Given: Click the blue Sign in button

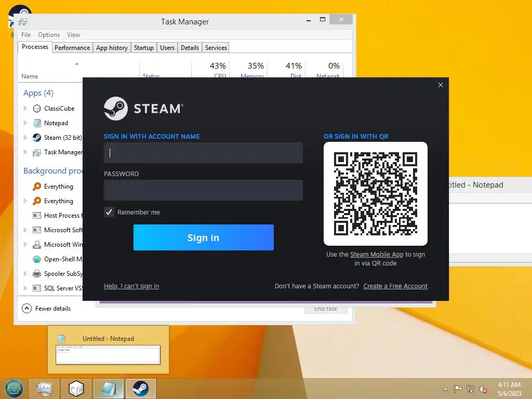Looking at the screenshot, I should click(x=204, y=237).
